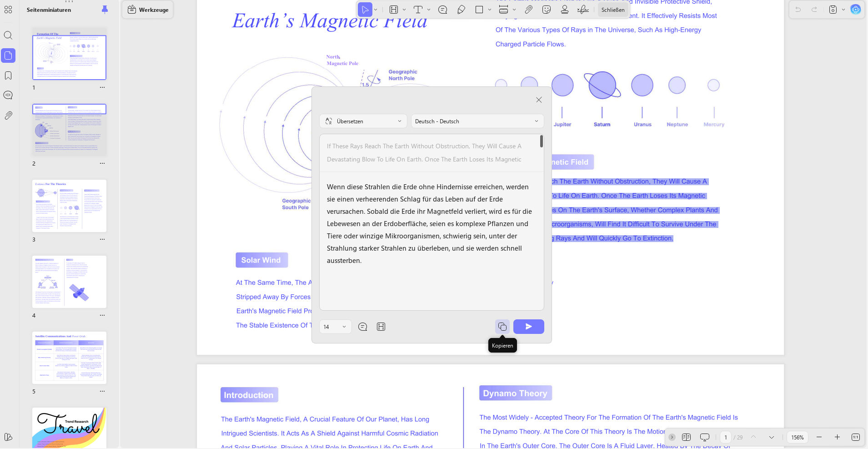Open options menu for page 1 thumbnail
This screenshot has height=449, width=868.
(x=102, y=87)
